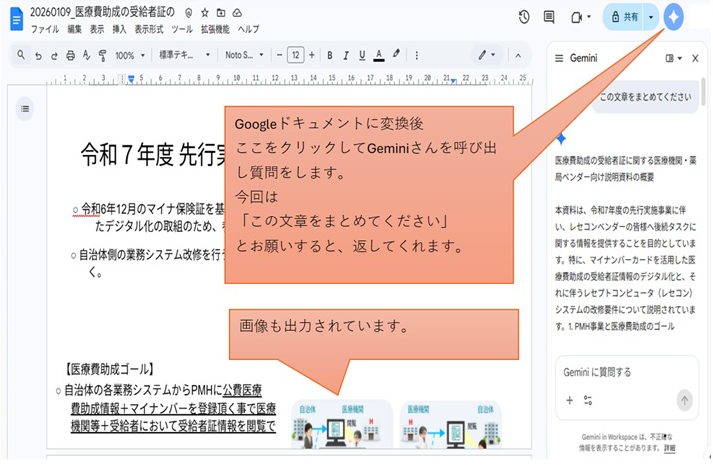Toggle underline formatting
The height and width of the screenshot is (471, 713).
point(362,55)
